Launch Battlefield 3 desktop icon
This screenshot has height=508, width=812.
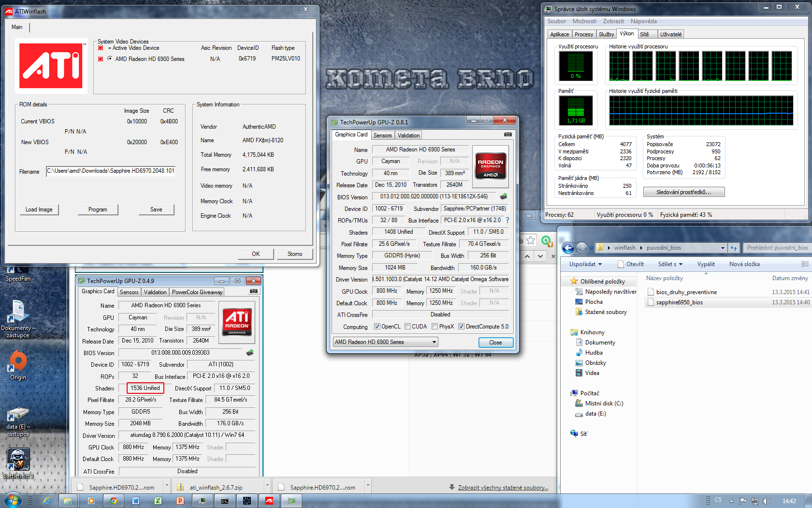pos(18,463)
